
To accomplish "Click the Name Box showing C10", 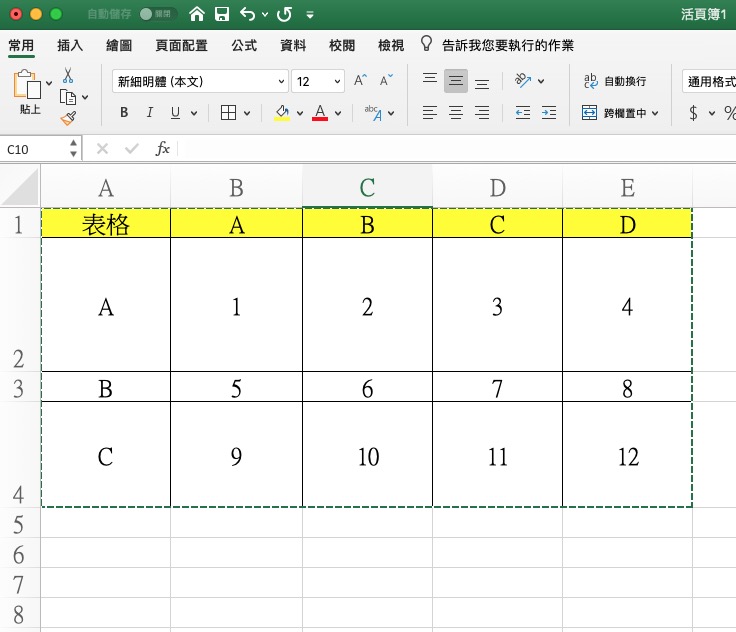I will click(35, 149).
